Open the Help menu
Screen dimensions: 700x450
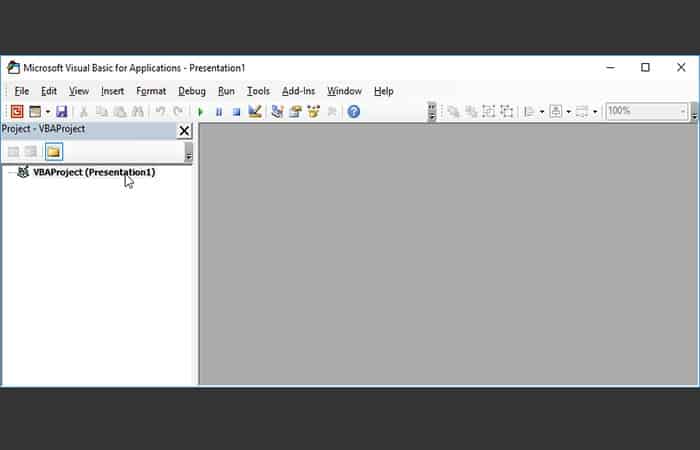(x=383, y=91)
